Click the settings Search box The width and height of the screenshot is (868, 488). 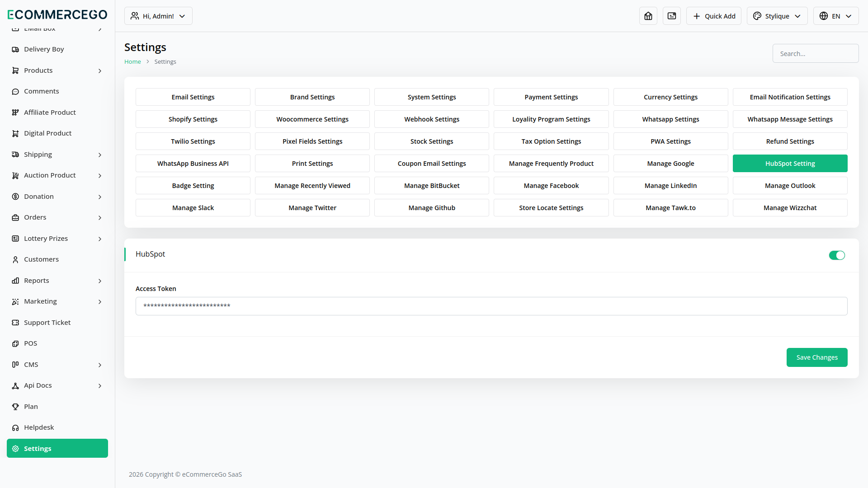pos(816,53)
